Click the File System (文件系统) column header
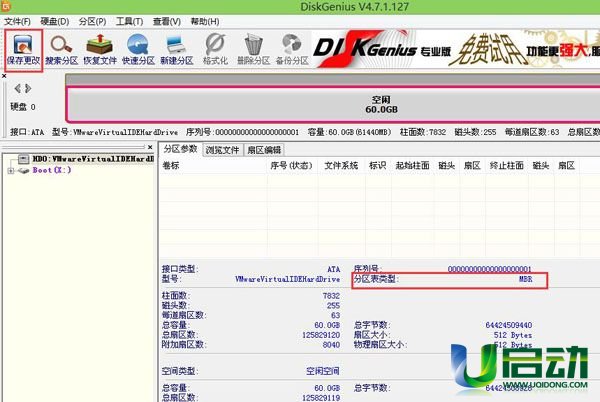The width and height of the screenshot is (600, 402). coord(341,166)
